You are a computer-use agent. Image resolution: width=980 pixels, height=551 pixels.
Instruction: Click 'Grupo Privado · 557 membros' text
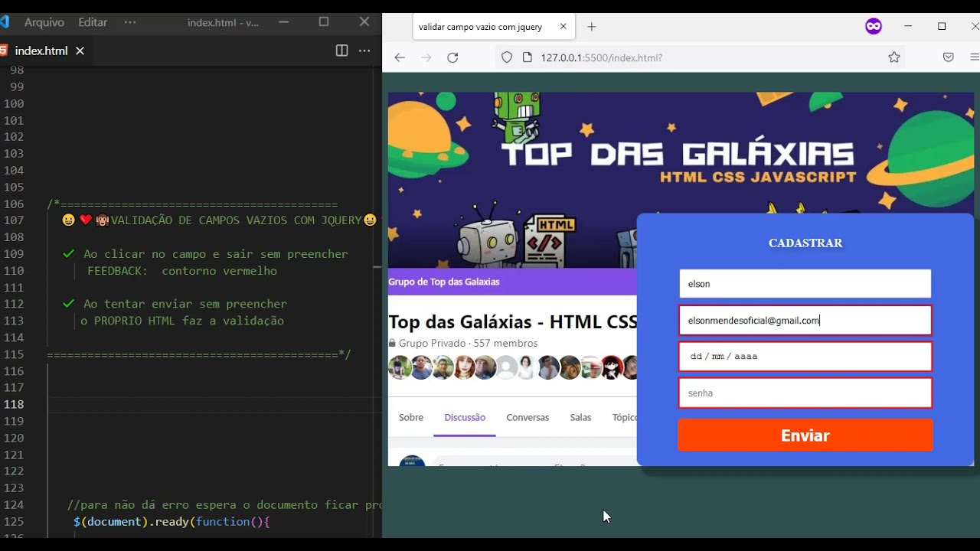point(468,344)
